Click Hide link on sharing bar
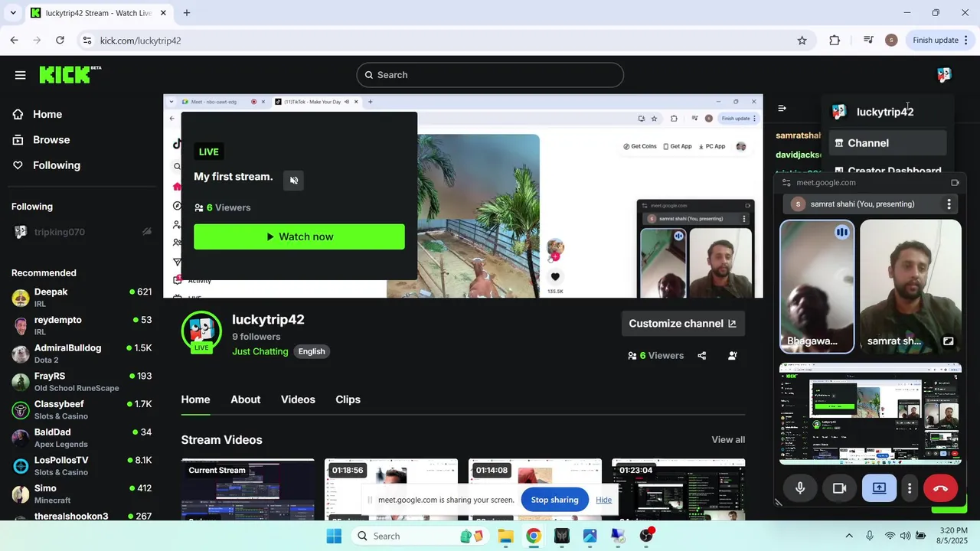This screenshot has width=980, height=551. coord(603,500)
